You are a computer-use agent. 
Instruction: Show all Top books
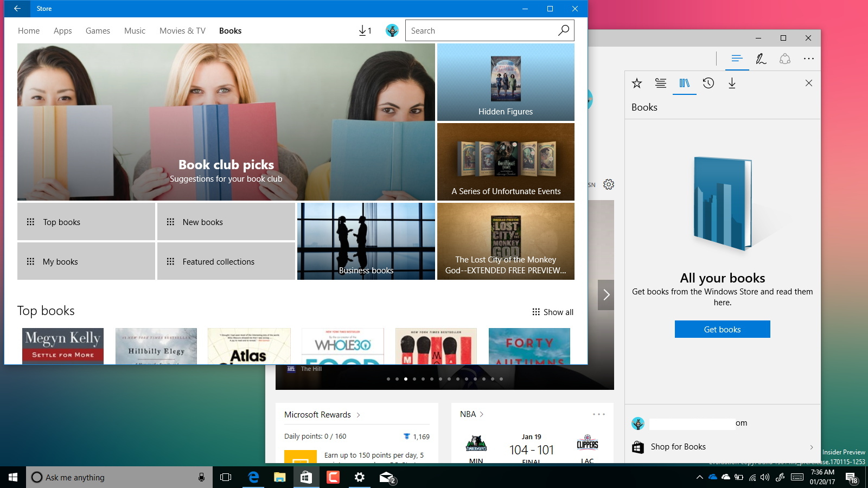point(552,312)
